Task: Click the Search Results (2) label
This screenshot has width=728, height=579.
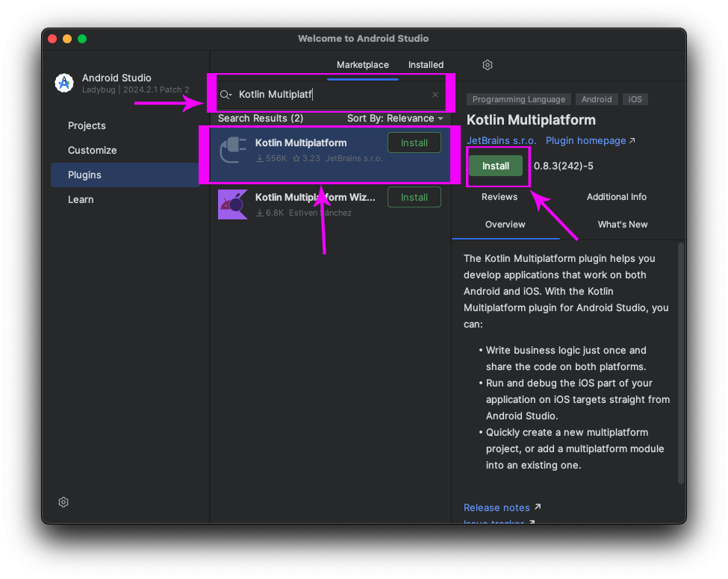Action: [x=261, y=119]
